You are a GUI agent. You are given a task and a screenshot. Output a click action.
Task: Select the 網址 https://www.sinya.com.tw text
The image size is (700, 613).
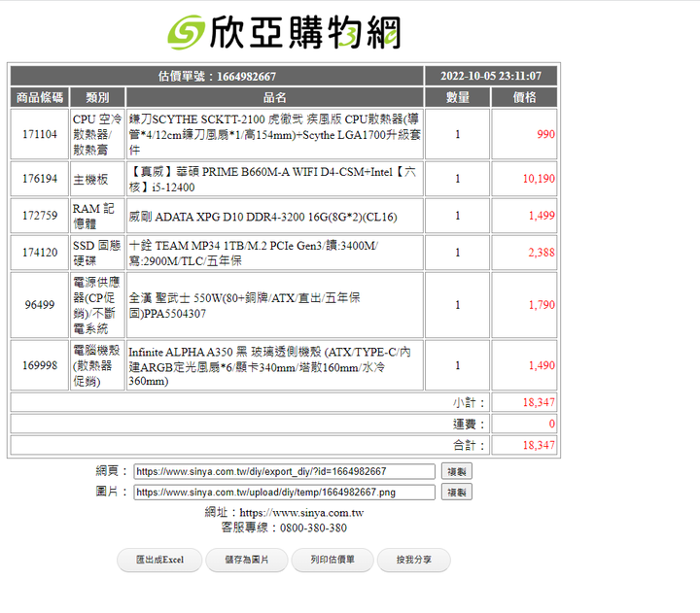284,513
